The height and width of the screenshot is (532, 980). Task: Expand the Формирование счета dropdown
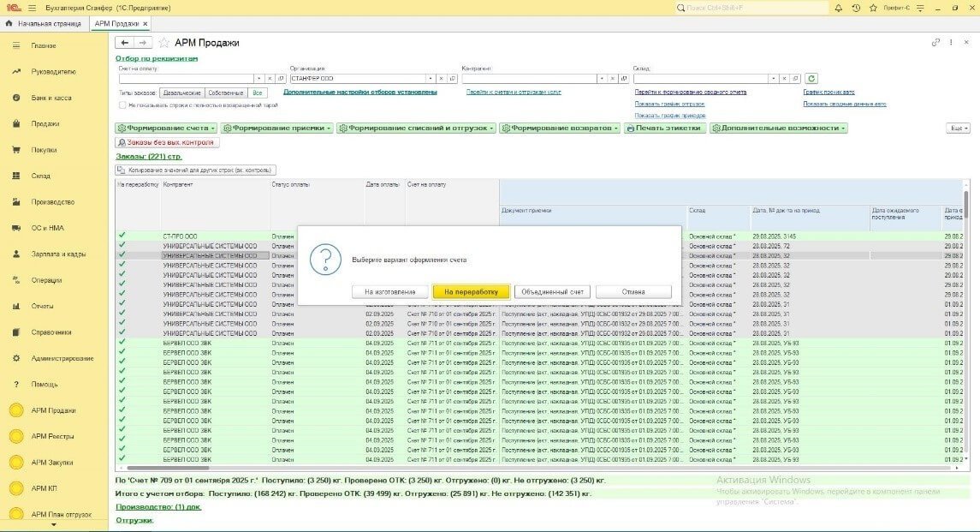pyautogui.click(x=166, y=128)
